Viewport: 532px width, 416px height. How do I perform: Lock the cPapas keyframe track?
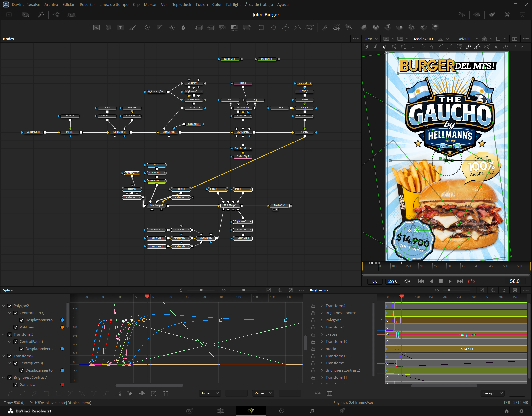pos(313,334)
